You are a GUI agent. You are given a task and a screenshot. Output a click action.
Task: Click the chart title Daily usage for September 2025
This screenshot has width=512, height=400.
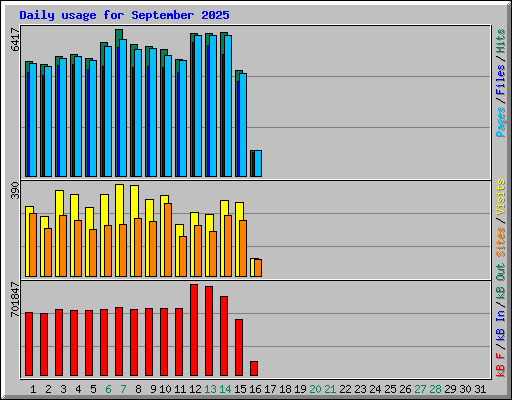[x=124, y=15]
